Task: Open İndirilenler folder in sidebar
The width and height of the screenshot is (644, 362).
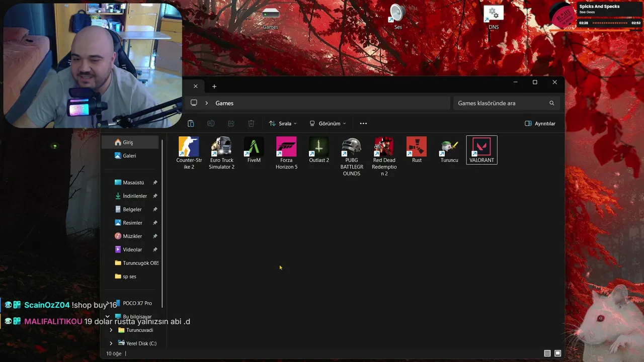Action: 130,196
